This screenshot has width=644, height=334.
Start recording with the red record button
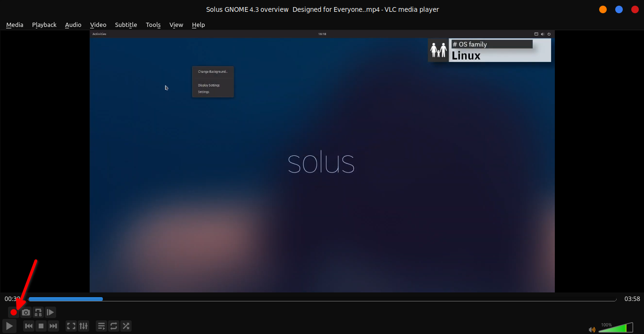click(x=14, y=312)
